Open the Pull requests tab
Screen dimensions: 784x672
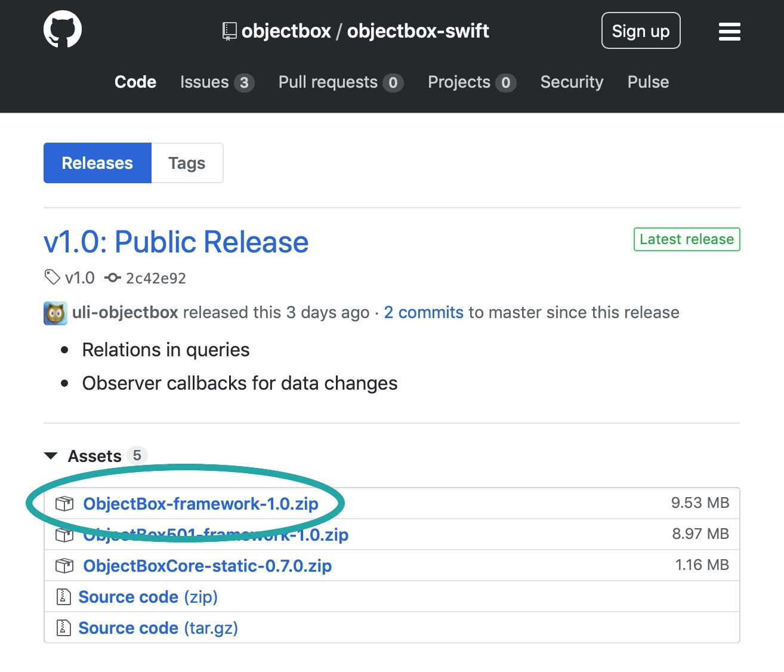341,82
